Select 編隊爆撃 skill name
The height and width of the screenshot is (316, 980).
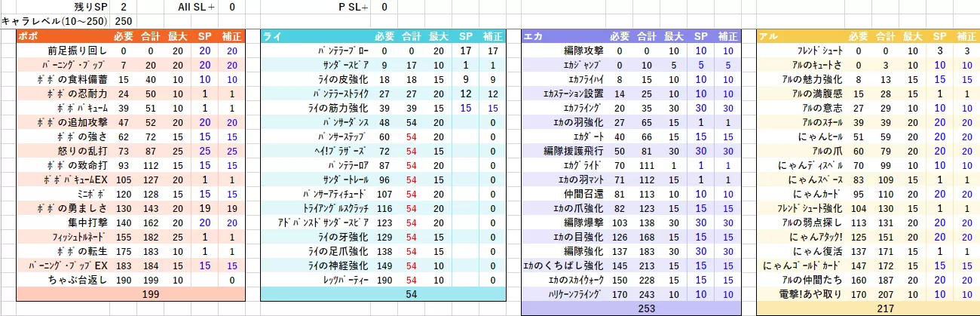(x=583, y=222)
